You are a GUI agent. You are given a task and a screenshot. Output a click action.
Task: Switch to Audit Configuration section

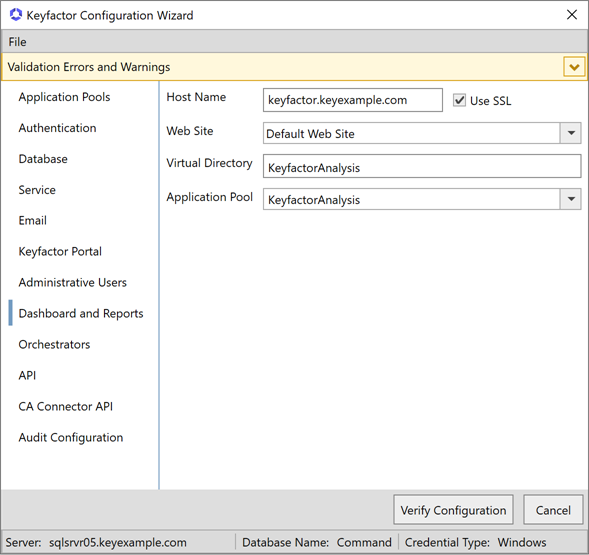click(71, 437)
